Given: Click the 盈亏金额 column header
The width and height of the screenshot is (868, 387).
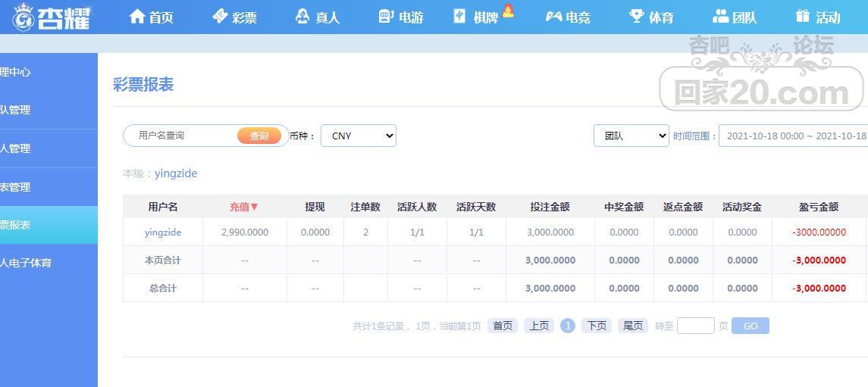Looking at the screenshot, I should coord(819,207).
